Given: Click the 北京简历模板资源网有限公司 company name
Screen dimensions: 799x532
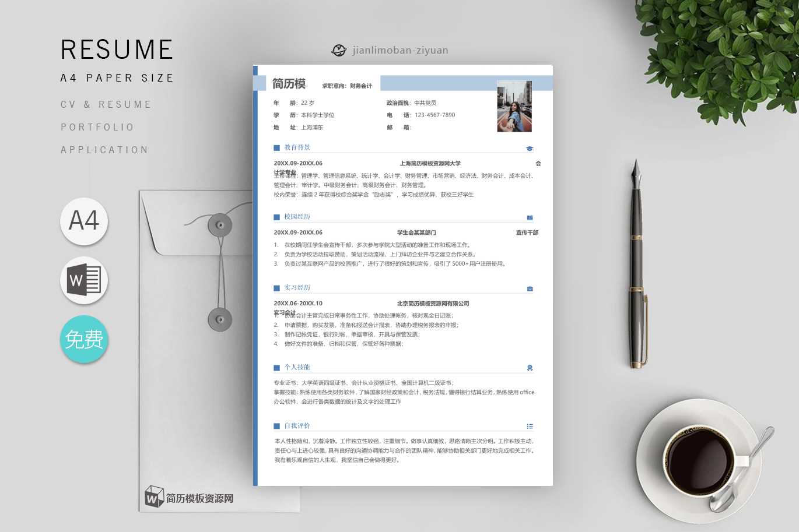Looking at the screenshot, I should [x=433, y=304].
